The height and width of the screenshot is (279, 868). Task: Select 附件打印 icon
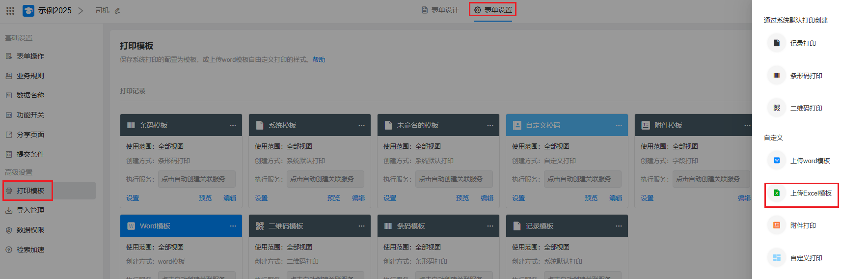coord(777,225)
